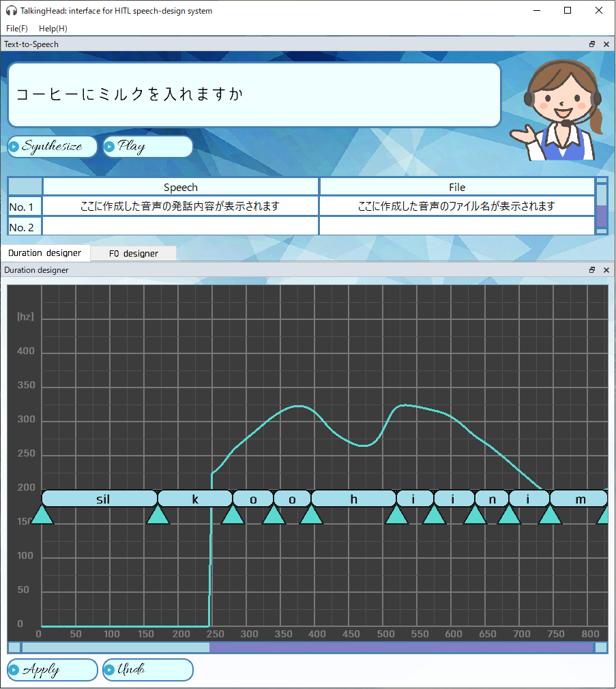616x689 pixels.
Task: Click the boundary triangle between h and i
Action: click(396, 516)
